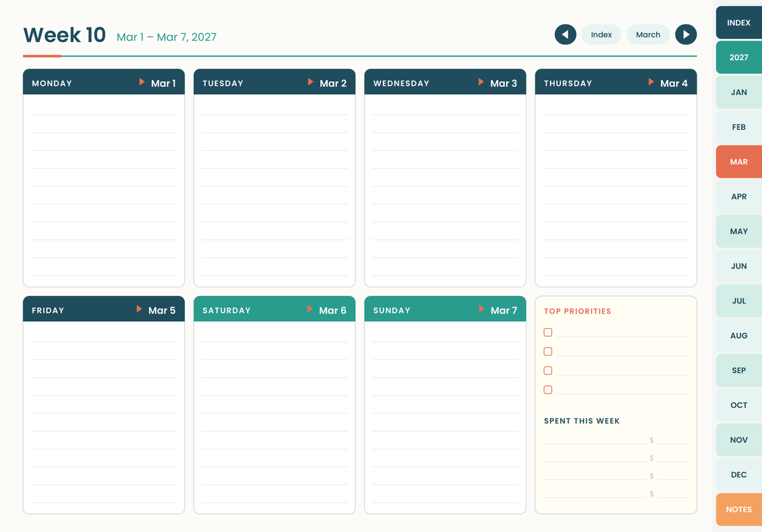This screenshot has height=532, width=762.
Task: Click the SATURDAY header label
Action: (227, 310)
